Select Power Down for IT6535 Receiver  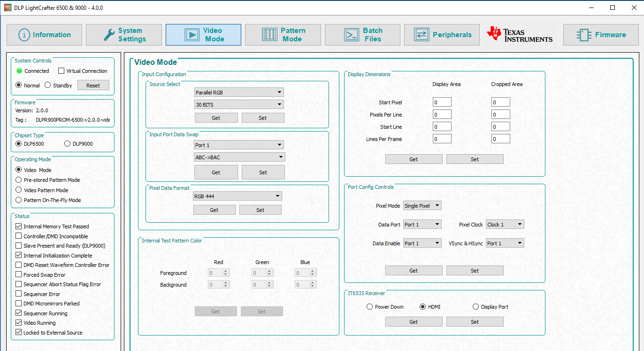[x=370, y=307]
